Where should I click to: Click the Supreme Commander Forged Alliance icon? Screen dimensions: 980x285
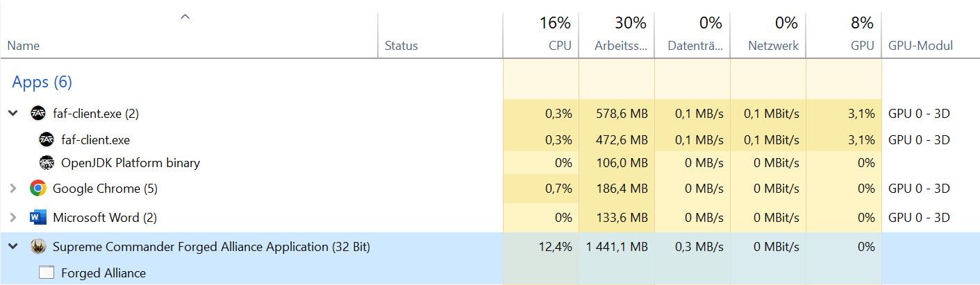pos(38,246)
